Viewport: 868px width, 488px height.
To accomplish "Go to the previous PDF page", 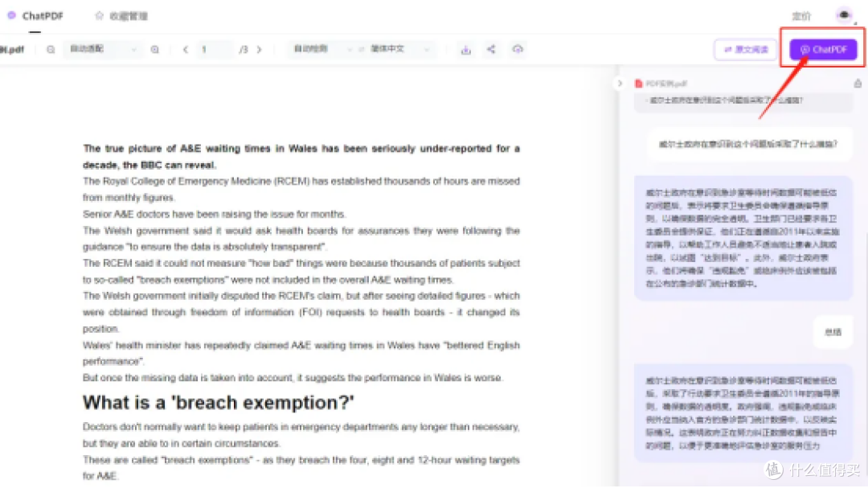I will pos(186,49).
